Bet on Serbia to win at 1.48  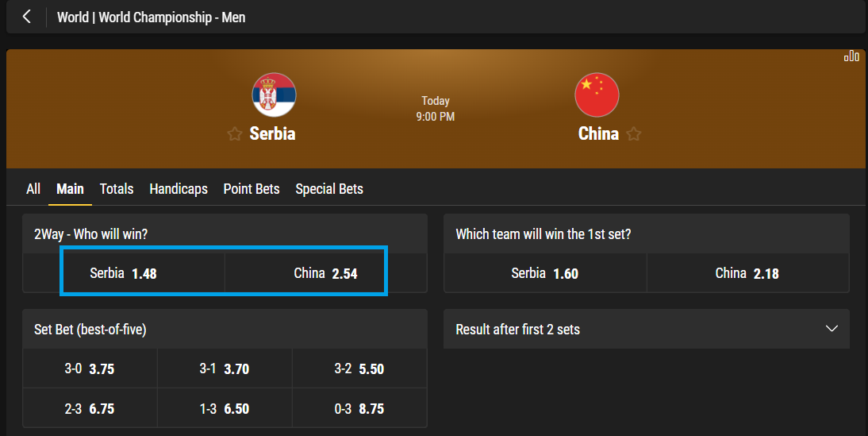124,273
